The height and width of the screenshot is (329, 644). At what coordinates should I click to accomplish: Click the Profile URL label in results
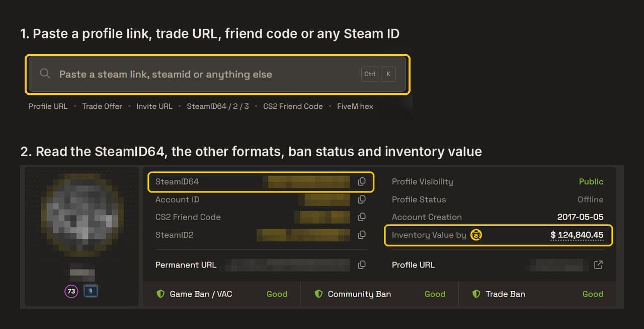[413, 265]
